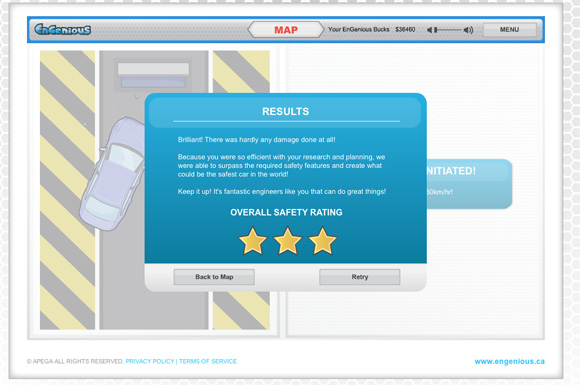580x385 pixels.
Task: Open the MAP tab in the header
Action: coord(286,30)
